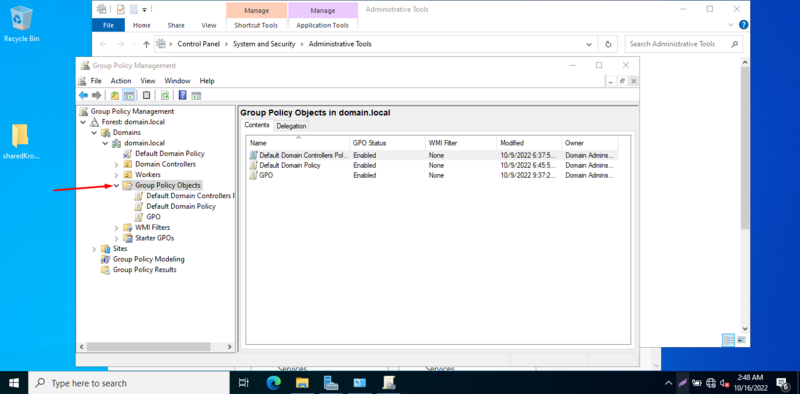Expand the Workers OU
Screen dimensions: 800x394
[x=116, y=175]
